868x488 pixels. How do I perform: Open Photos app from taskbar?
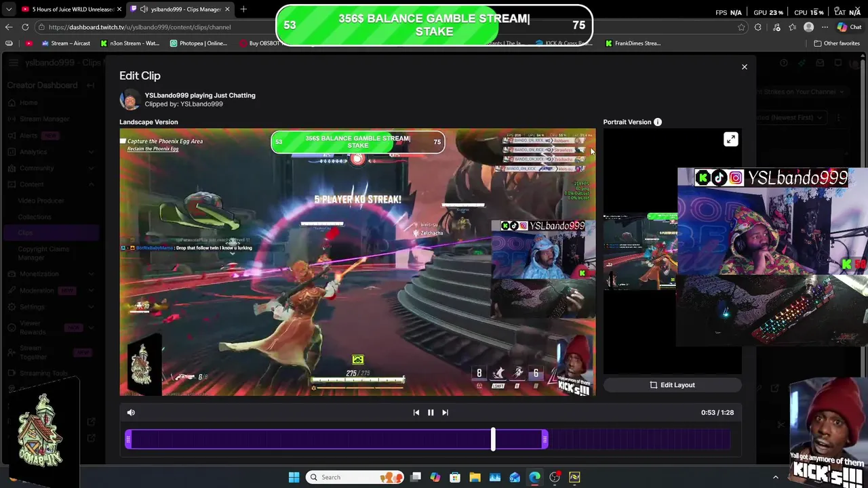pos(495,477)
